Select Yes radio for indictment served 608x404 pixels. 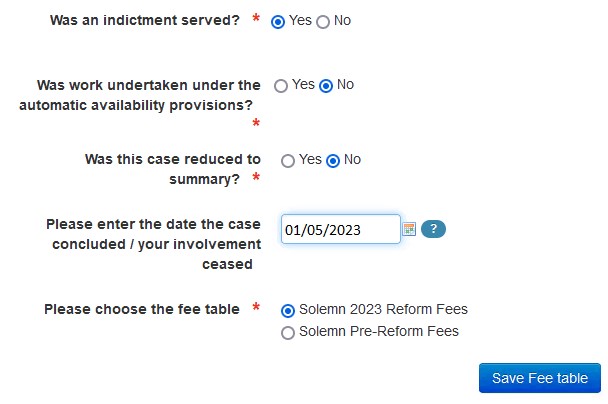point(278,22)
